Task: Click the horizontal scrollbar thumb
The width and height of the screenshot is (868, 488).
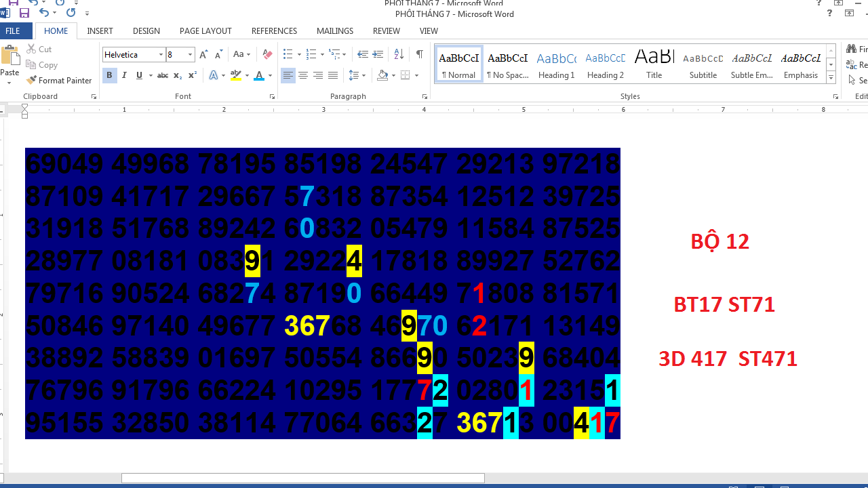Action: pos(303,478)
